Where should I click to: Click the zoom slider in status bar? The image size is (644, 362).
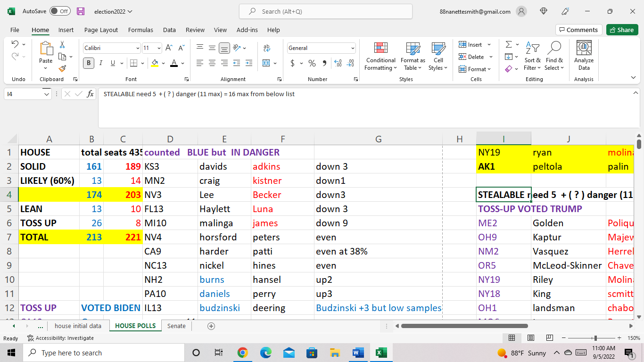pyautogui.click(x=595, y=338)
